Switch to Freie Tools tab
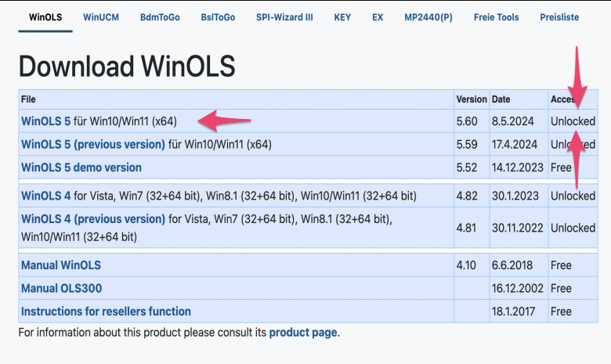This screenshot has width=611, height=364. pyautogui.click(x=496, y=17)
